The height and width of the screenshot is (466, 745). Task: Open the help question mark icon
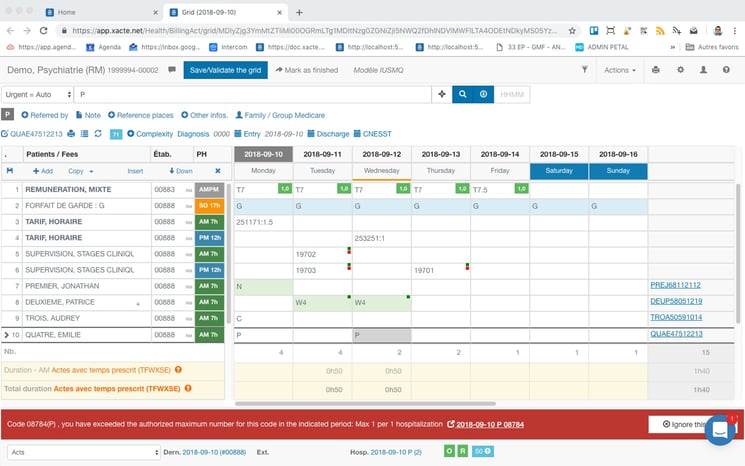coord(726,70)
